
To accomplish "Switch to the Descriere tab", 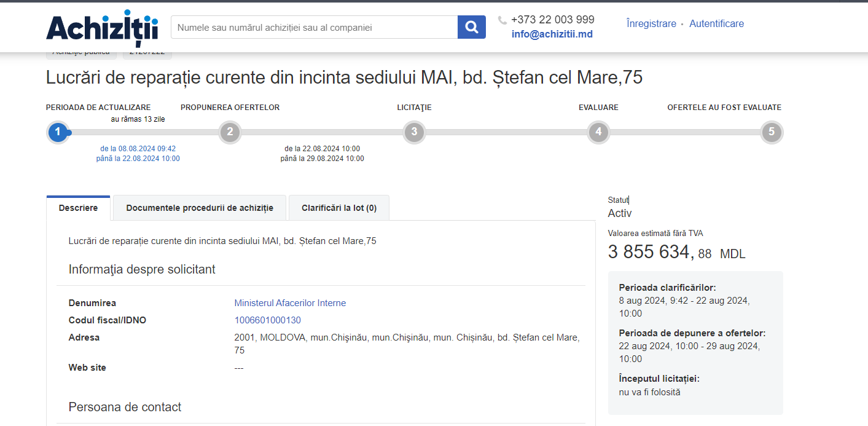I will (78, 208).
